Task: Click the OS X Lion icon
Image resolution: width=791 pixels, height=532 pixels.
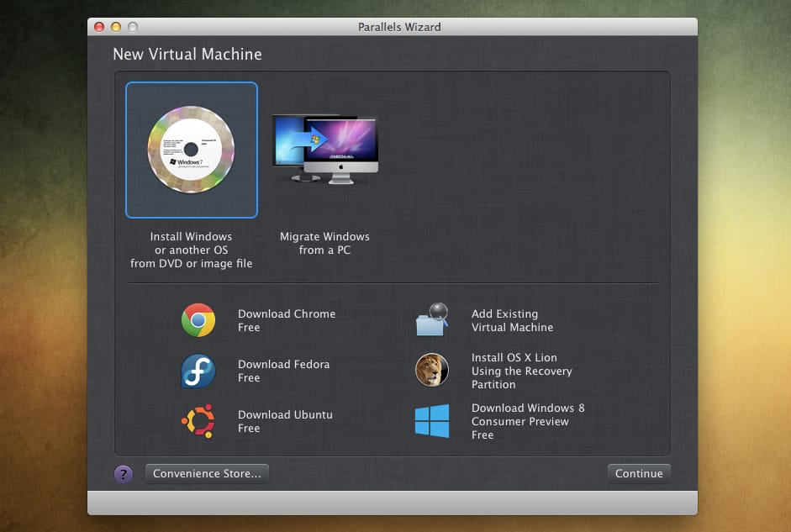Action: click(x=432, y=370)
